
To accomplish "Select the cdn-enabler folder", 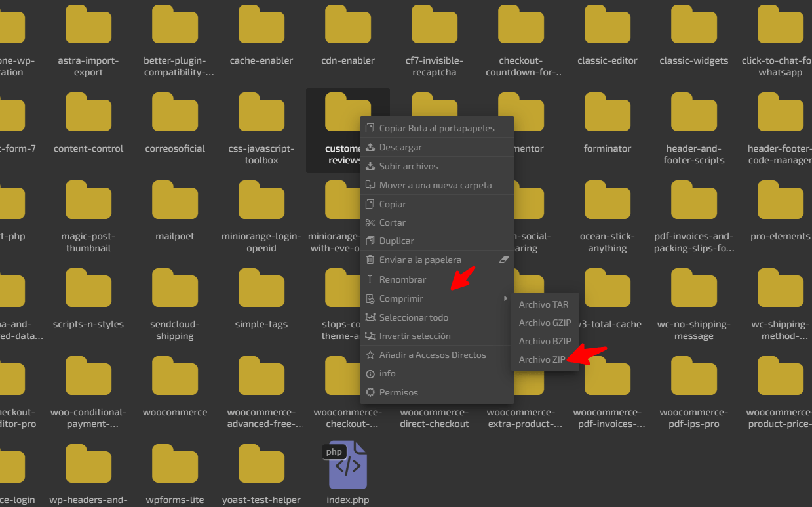I will click(x=348, y=35).
